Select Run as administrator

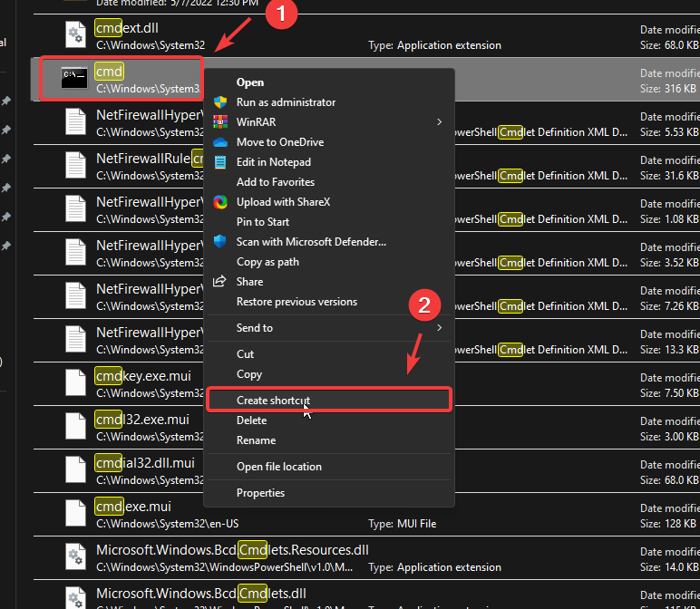coord(329,102)
